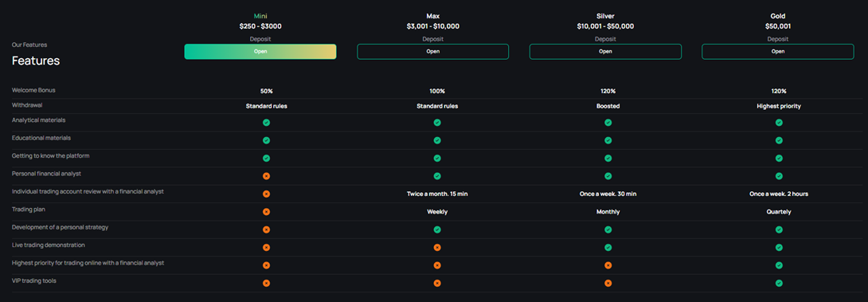The image size is (868, 302).
Task: Click the Mini plan Open button
Action: tap(260, 52)
